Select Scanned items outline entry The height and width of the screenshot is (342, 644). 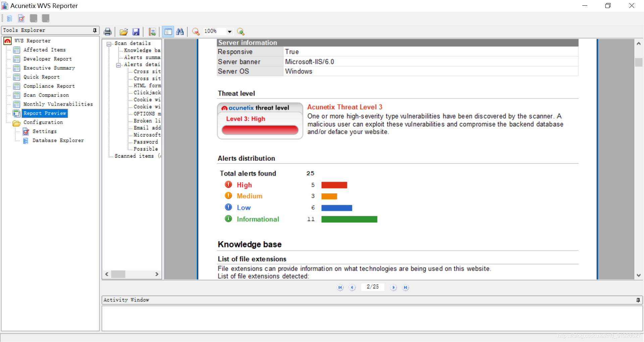point(138,156)
